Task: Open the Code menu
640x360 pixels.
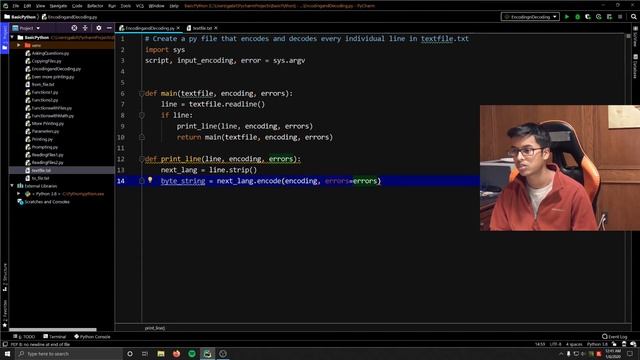Action: point(77,6)
